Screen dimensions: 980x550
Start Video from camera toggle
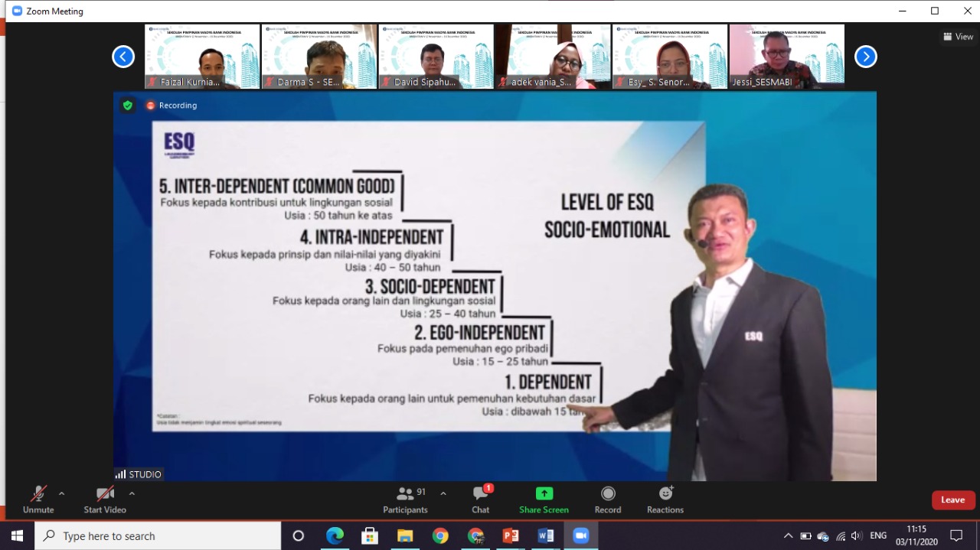point(105,500)
